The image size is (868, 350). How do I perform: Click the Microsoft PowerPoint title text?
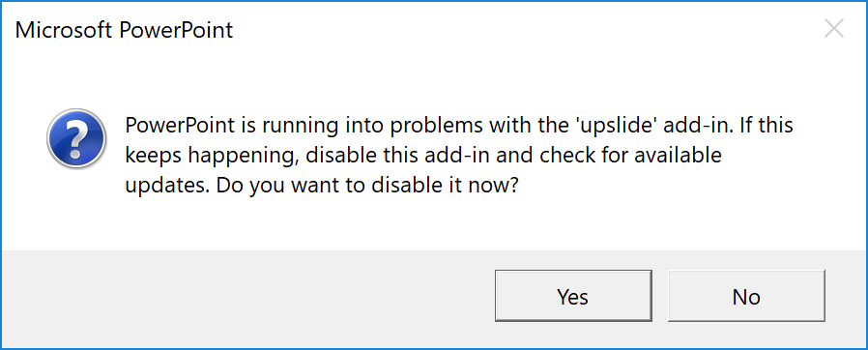(x=124, y=29)
